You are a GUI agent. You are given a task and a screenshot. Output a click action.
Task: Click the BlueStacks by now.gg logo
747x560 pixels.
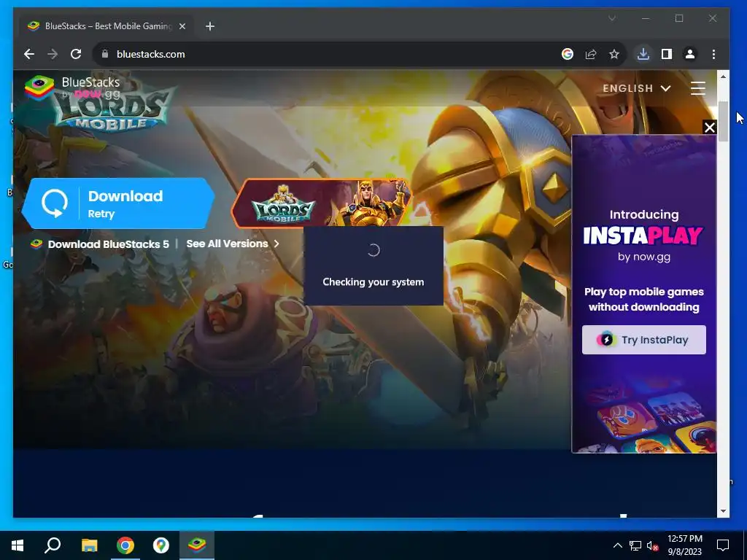tap(72, 87)
